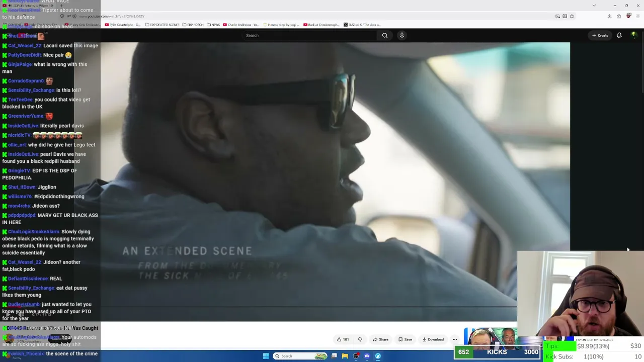The image size is (644, 362).
Task: Open the tab list dropdown chevron
Action: pos(594,6)
